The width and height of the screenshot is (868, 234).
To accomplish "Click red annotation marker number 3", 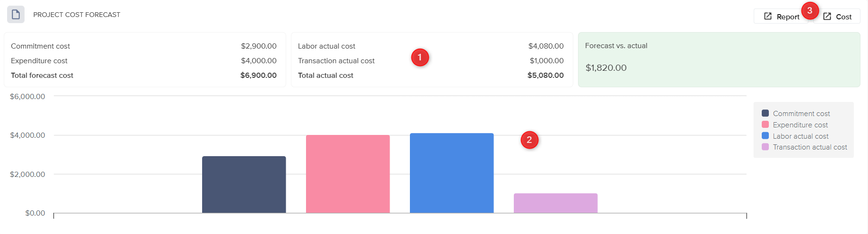I will click(810, 10).
